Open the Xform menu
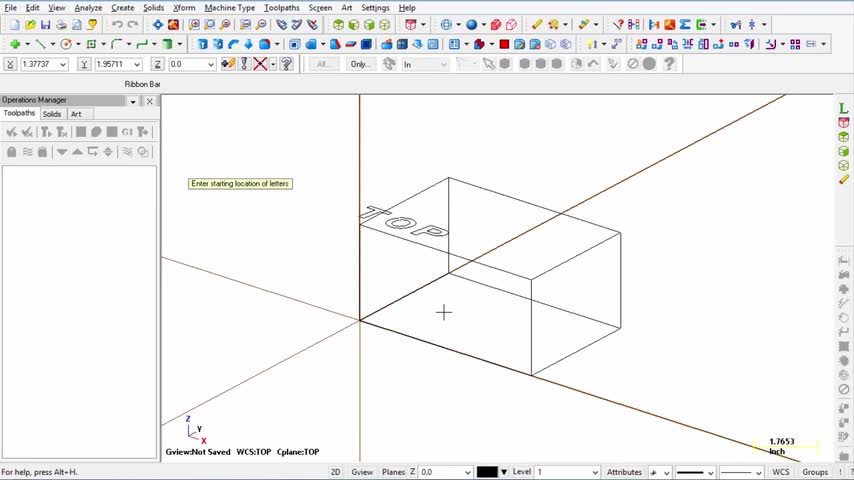Image resolution: width=854 pixels, height=480 pixels. pyautogui.click(x=184, y=8)
